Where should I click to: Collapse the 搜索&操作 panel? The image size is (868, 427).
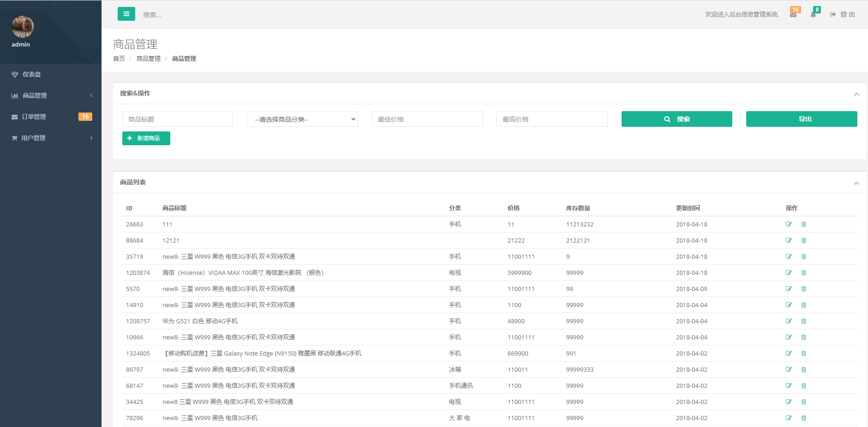(856, 94)
